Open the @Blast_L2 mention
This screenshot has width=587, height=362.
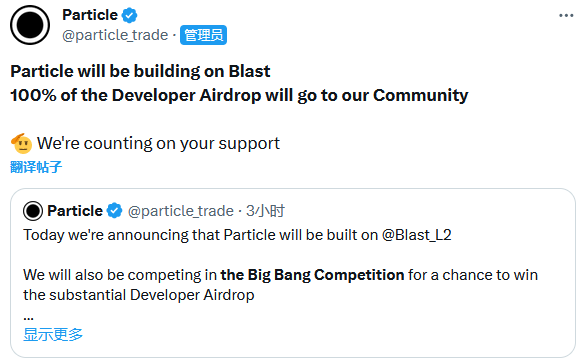[x=417, y=235]
